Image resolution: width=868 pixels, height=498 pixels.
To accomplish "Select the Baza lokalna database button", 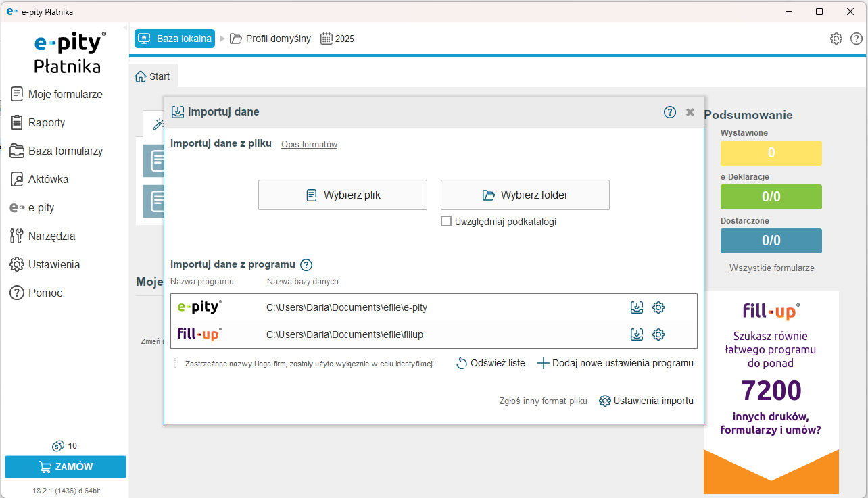I will coord(174,39).
